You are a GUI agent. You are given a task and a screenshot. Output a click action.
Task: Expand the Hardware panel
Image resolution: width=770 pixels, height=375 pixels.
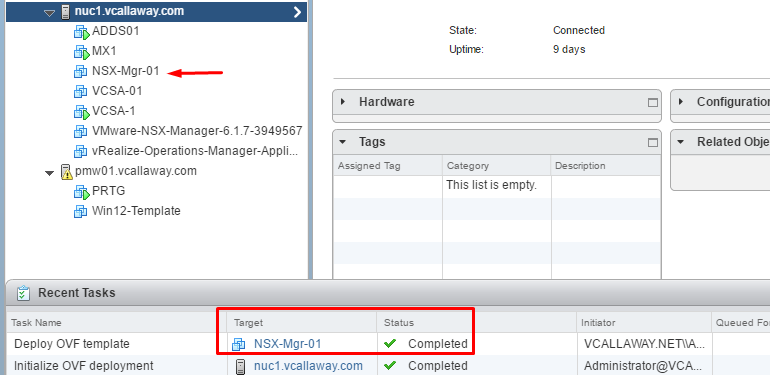[x=343, y=102]
